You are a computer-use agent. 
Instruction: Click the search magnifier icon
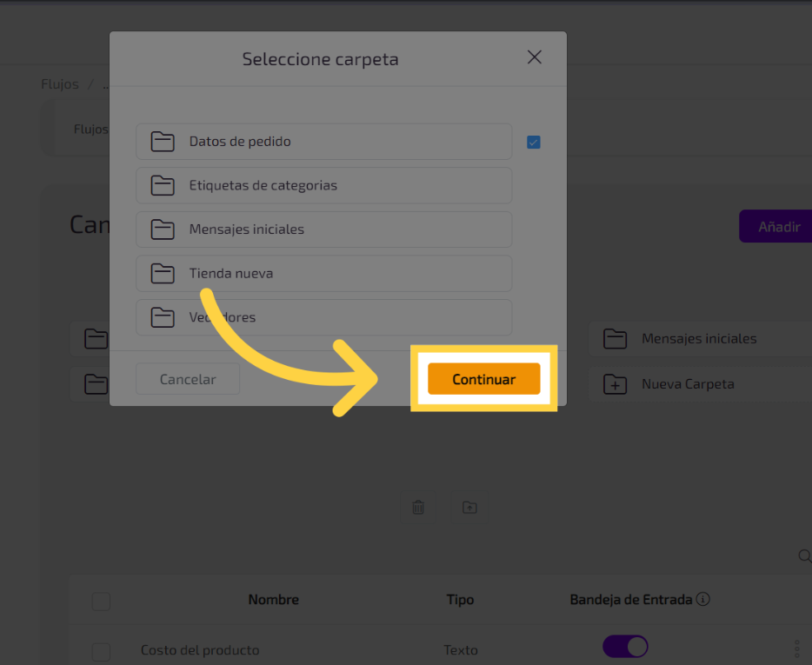tap(804, 556)
